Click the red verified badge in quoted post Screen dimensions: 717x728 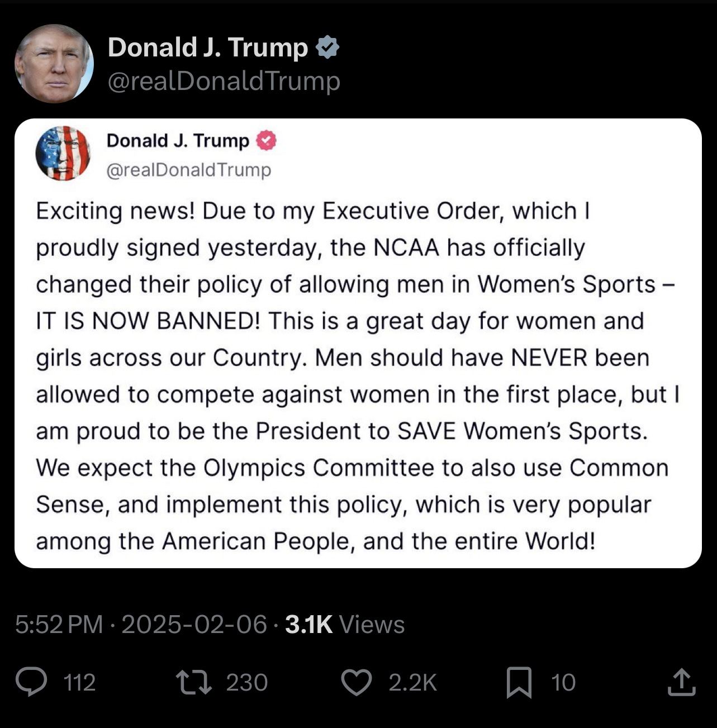267,141
